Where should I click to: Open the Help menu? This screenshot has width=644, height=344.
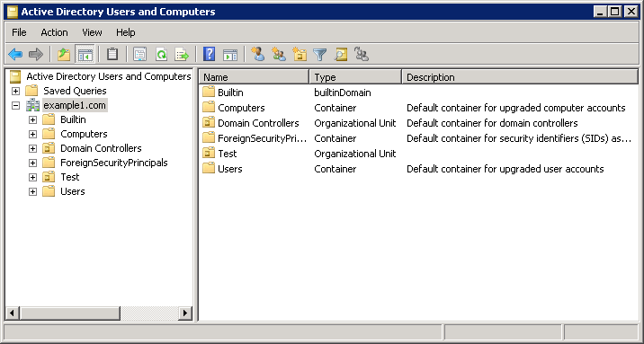coord(126,32)
